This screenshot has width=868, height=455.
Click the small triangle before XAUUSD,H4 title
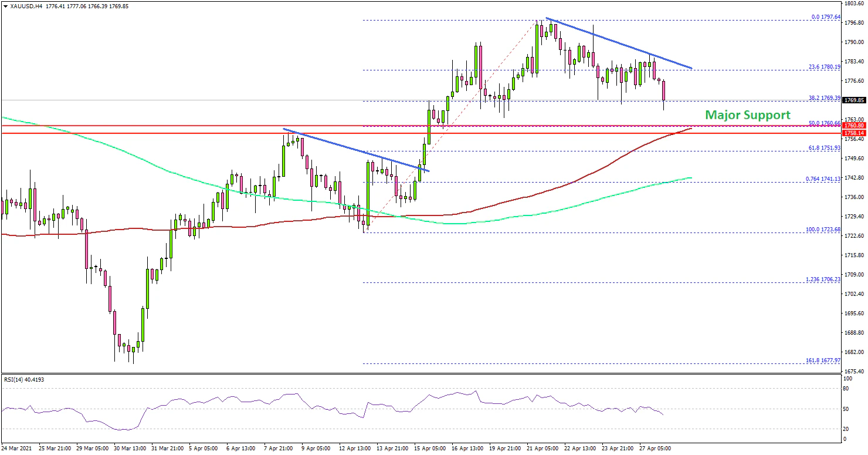[x=5, y=6]
